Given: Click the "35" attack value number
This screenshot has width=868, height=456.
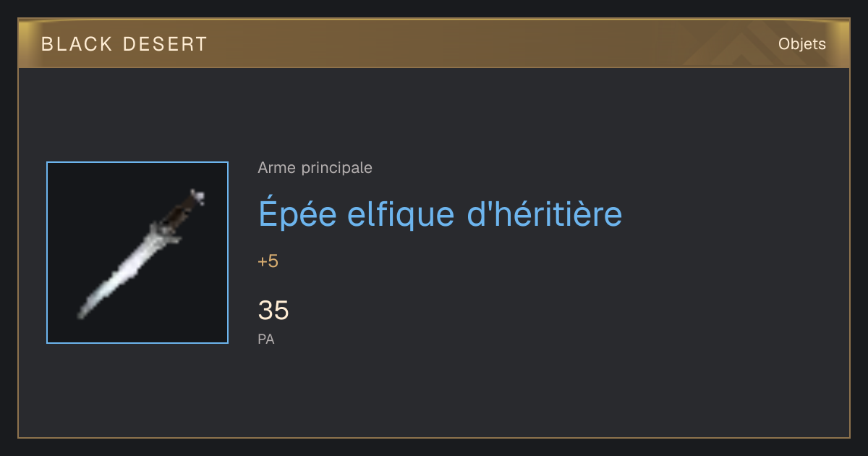Looking at the screenshot, I should click(273, 311).
